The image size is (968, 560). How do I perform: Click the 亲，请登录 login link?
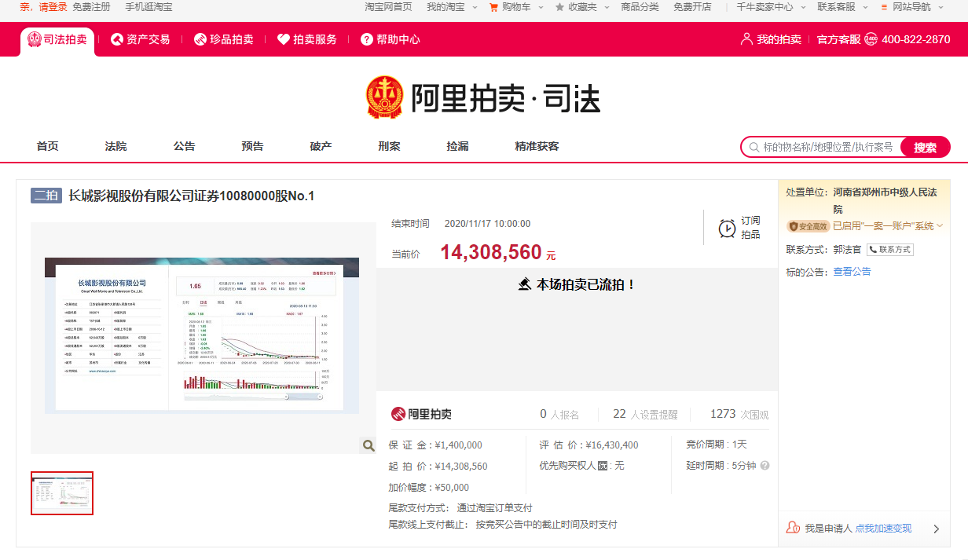coord(43,7)
